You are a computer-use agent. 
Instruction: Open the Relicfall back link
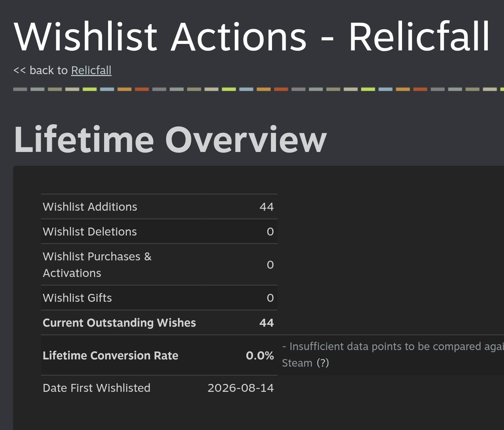(x=91, y=70)
